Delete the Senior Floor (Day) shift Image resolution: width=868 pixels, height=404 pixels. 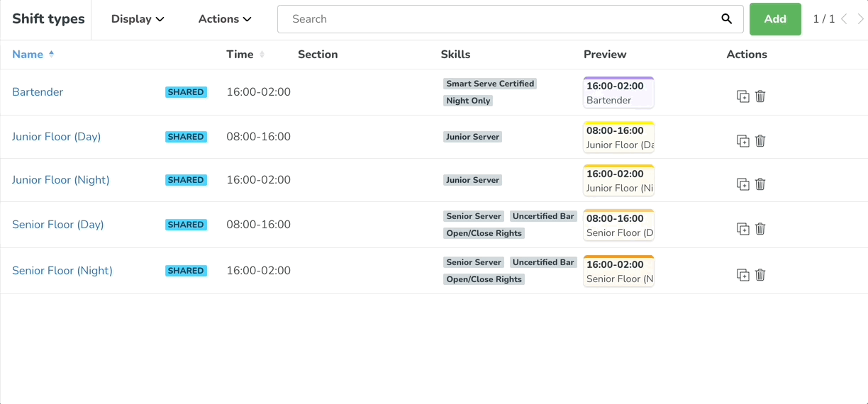point(760,229)
